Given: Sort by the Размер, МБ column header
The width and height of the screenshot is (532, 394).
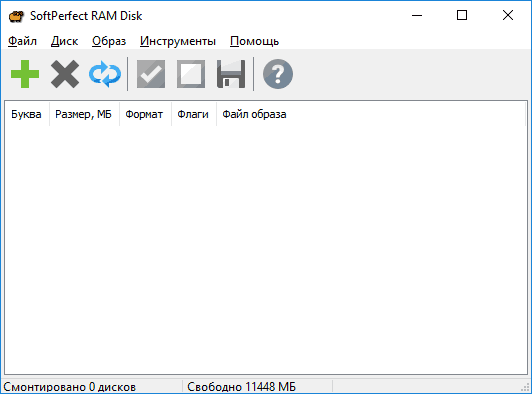Looking at the screenshot, I should (x=84, y=114).
